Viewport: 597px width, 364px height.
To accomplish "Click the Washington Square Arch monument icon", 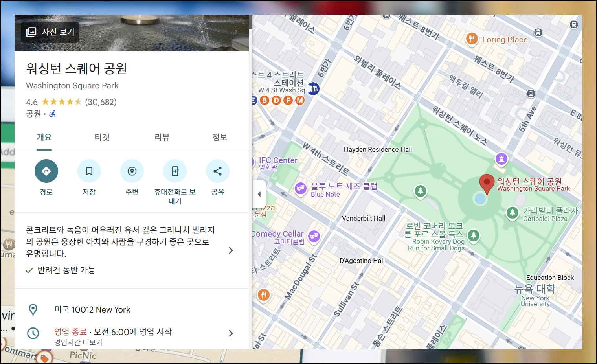I will pyautogui.click(x=501, y=159).
